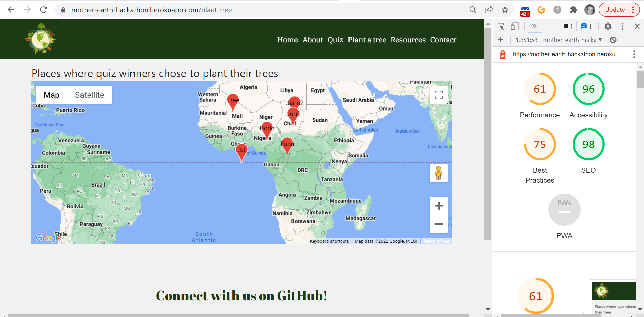Click the Mother Earth globe logo
The image size is (644, 317).
click(x=41, y=39)
